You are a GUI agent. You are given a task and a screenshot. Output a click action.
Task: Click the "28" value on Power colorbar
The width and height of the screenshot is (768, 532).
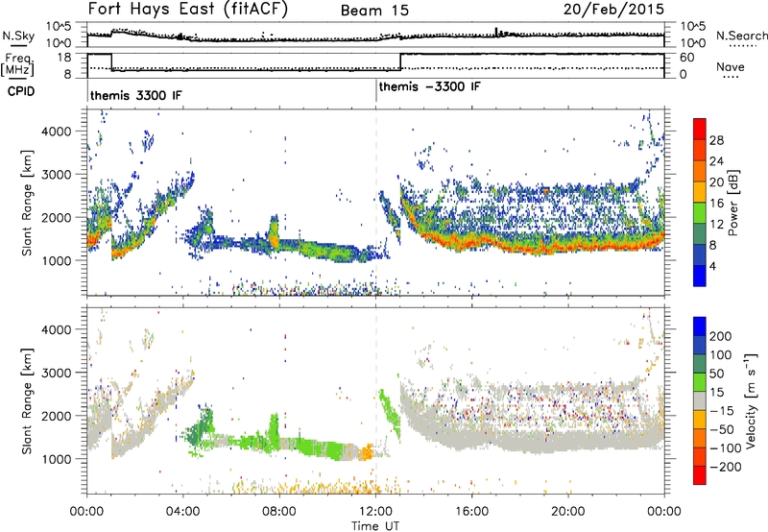716,140
